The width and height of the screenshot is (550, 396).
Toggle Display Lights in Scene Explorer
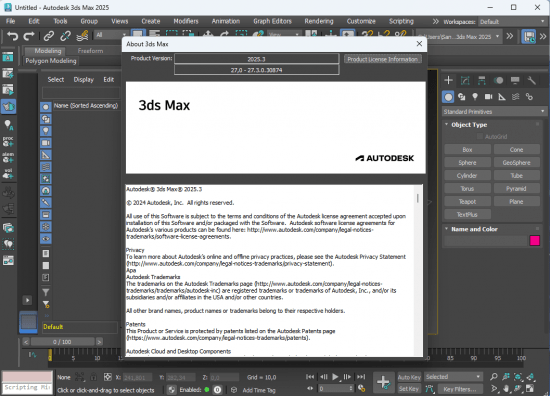[x=46, y=131]
